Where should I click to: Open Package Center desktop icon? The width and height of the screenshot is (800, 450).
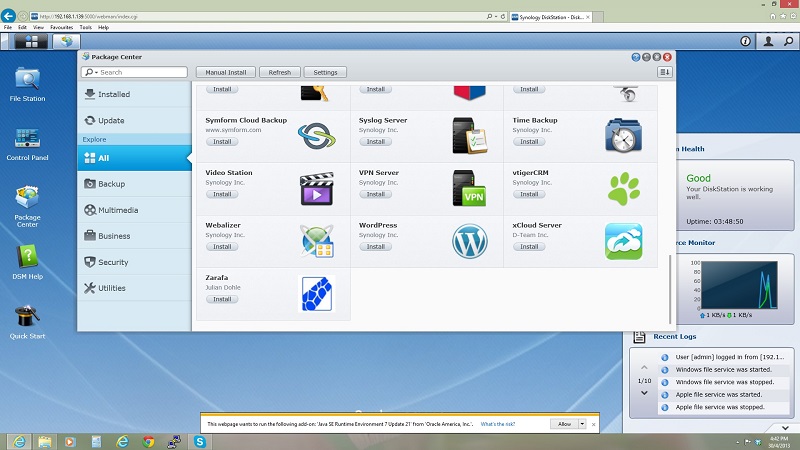coord(28,206)
